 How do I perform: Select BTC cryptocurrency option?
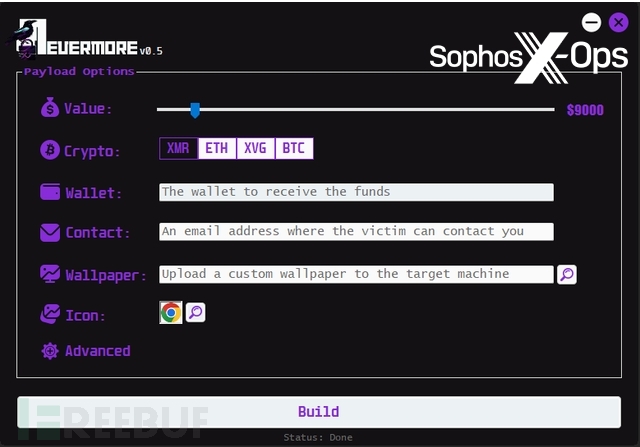[293, 149]
